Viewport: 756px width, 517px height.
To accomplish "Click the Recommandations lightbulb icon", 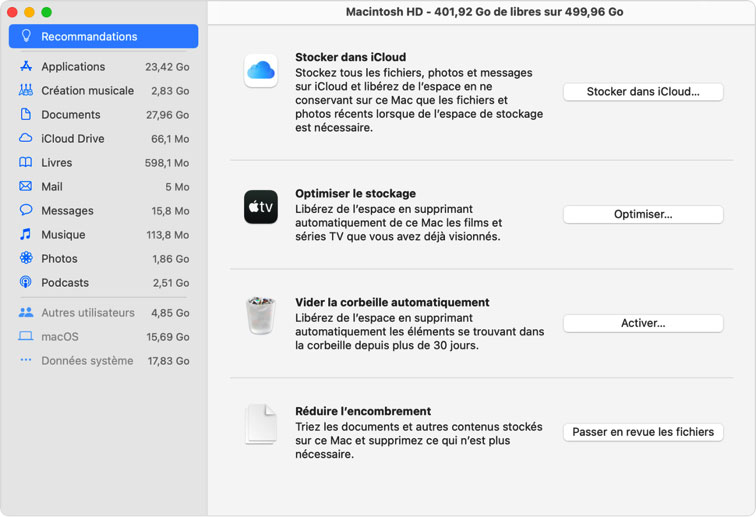I will tap(26, 36).
